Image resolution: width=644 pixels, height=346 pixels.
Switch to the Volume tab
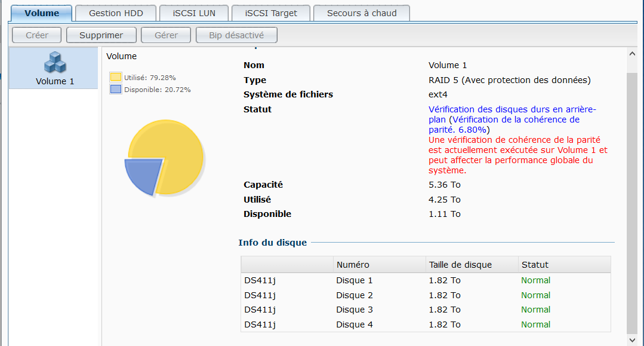coord(42,13)
